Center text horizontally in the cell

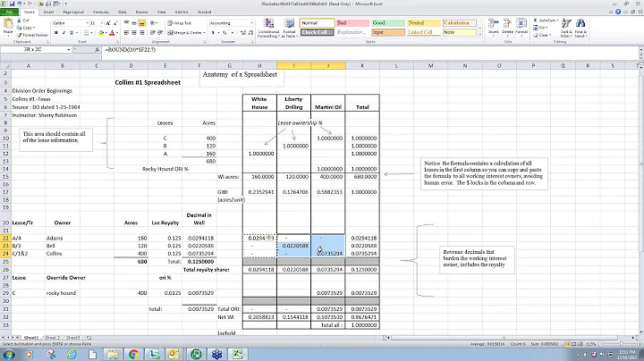(134, 32)
